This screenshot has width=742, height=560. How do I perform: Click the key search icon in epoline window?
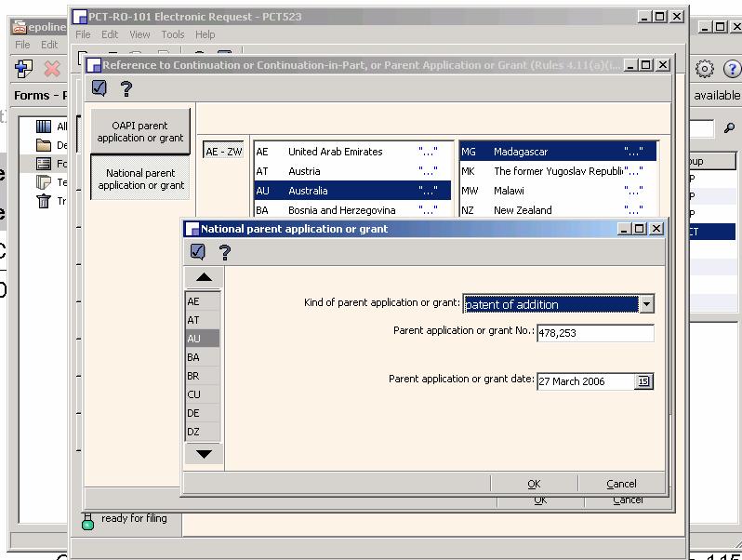click(729, 127)
